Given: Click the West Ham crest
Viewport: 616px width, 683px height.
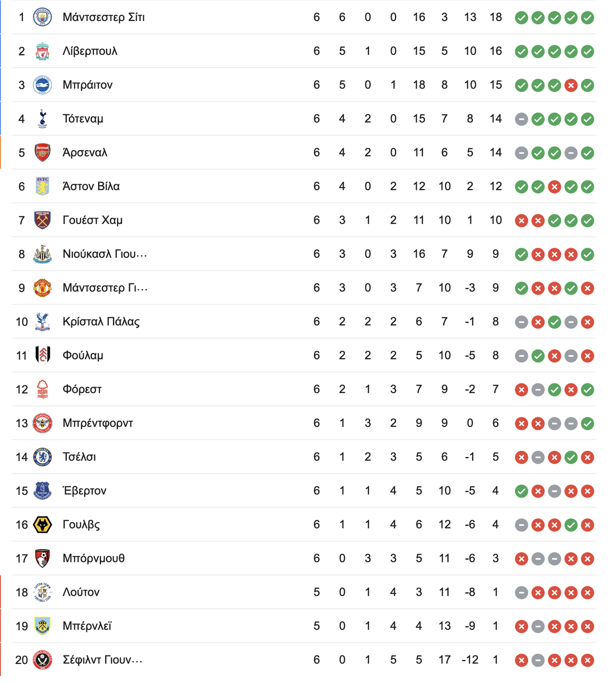Looking at the screenshot, I should [43, 220].
